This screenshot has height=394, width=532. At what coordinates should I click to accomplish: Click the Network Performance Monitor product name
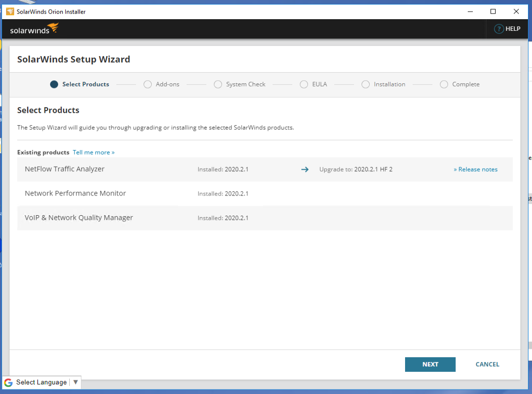tap(75, 193)
